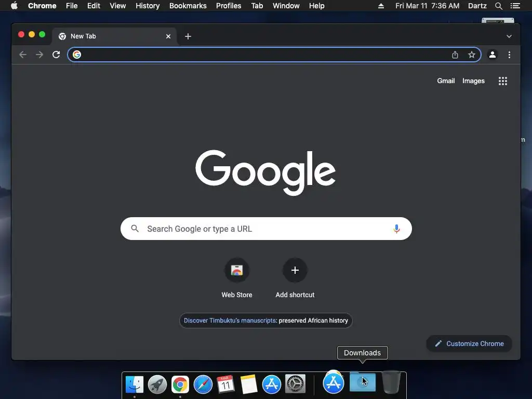Open a new tab with plus button
The image size is (532, 399).
188,36
